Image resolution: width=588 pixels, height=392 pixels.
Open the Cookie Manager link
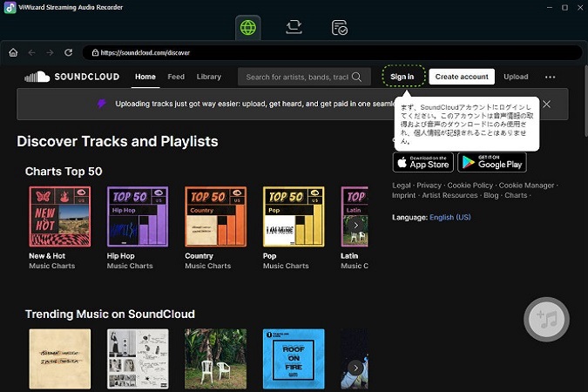526,186
